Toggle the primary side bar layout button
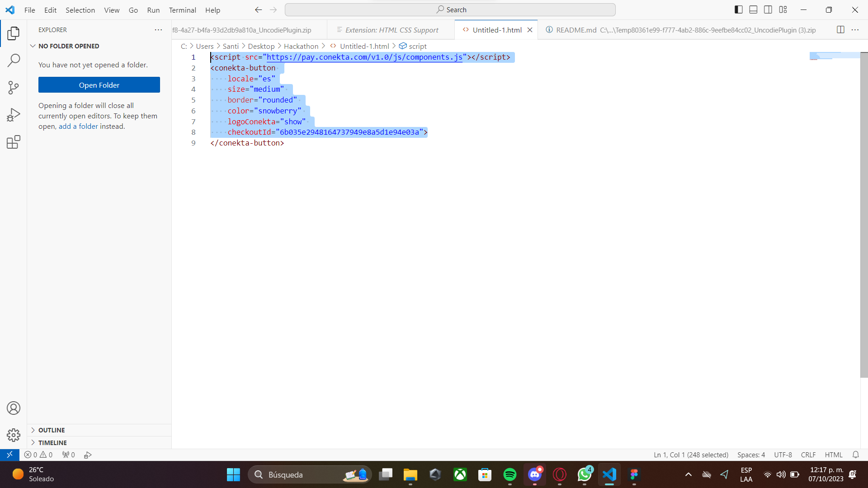This screenshot has width=868, height=488. 738,9
